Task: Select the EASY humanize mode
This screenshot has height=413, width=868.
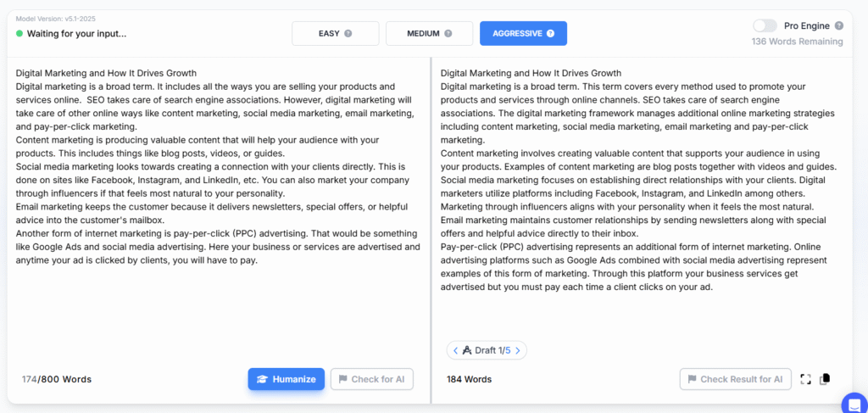Action: click(x=336, y=33)
